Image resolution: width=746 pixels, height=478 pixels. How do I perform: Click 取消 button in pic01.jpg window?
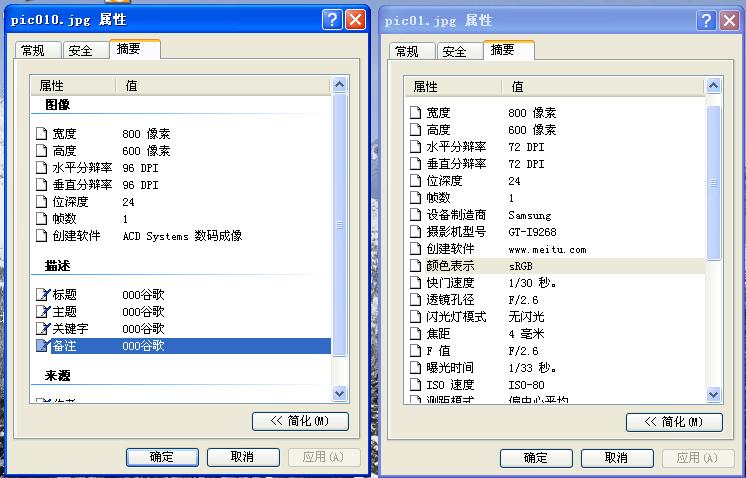coord(617,458)
